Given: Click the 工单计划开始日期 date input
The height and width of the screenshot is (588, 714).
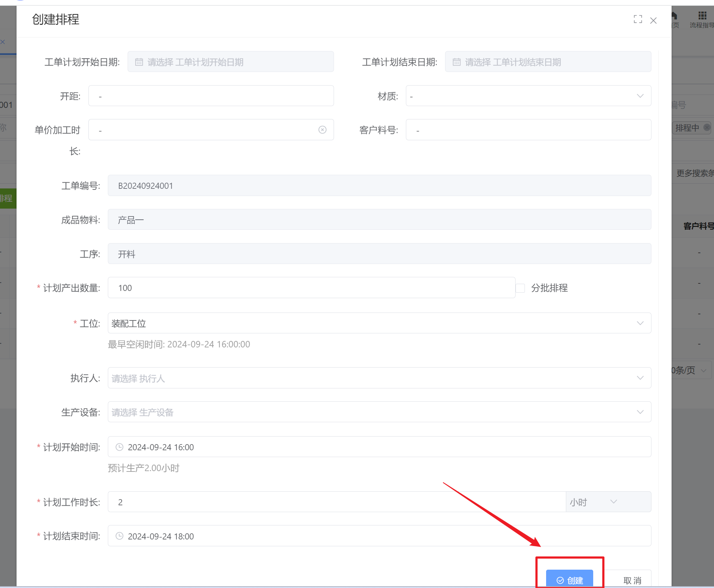Looking at the screenshot, I should tap(230, 62).
